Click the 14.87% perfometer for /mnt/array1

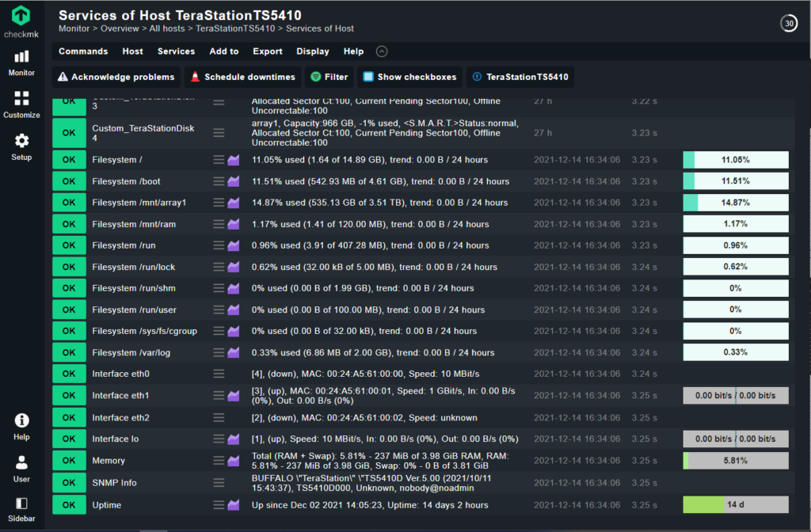(736, 203)
